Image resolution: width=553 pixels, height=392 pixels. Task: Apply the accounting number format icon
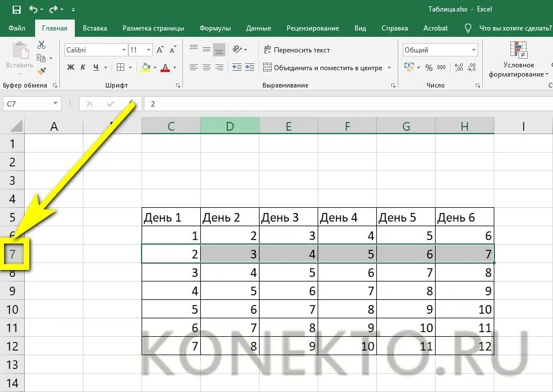(x=409, y=67)
